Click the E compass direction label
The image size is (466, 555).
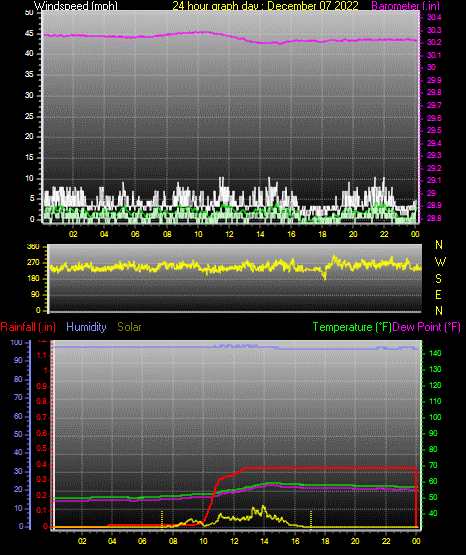tap(438, 295)
